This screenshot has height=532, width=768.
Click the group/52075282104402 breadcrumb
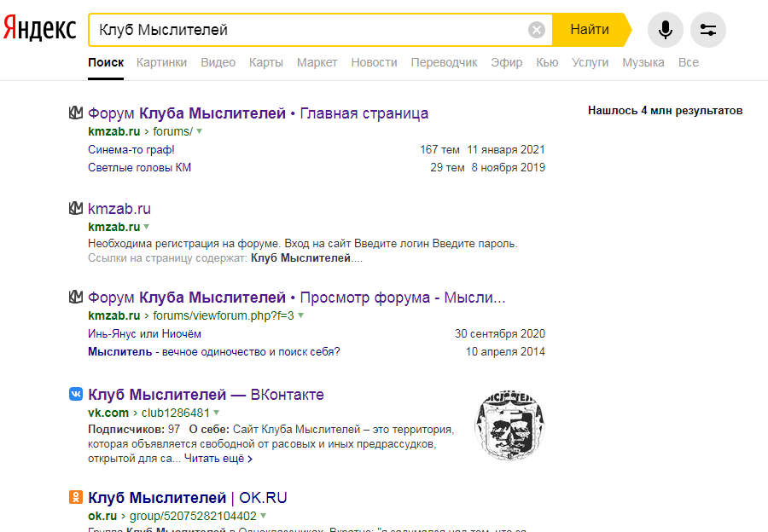pos(193,516)
